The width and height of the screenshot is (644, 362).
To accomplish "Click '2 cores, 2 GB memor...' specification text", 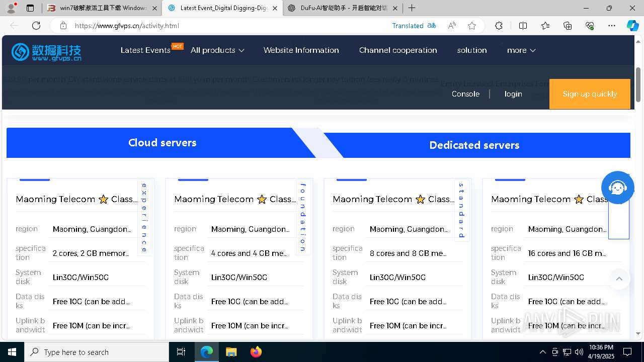I will pos(91,253).
